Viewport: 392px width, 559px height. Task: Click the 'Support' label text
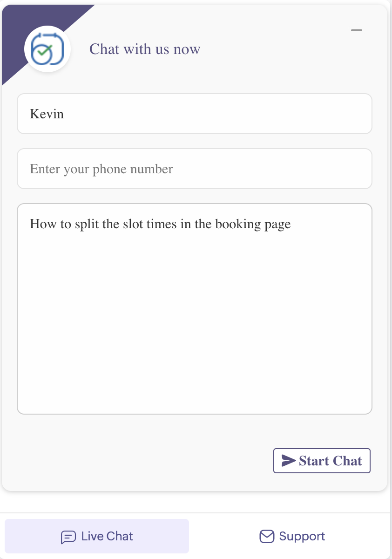[302, 536]
